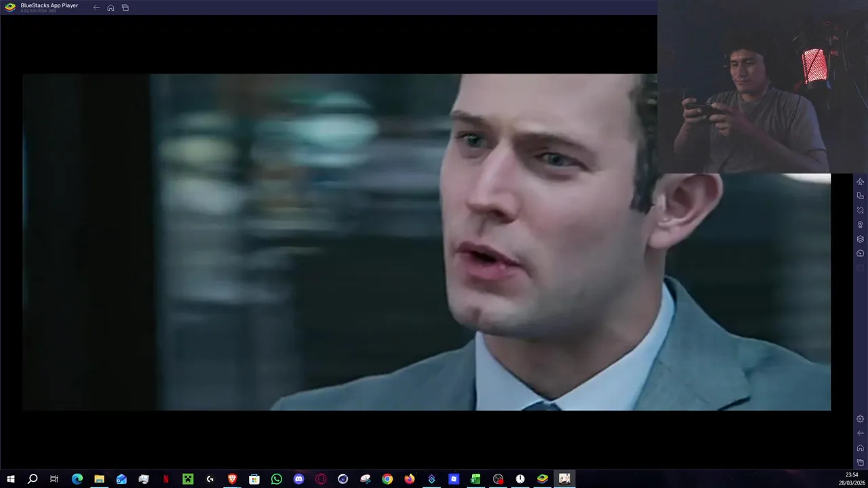Open Roblox from the taskbar
The image size is (868, 488).
(x=454, y=479)
